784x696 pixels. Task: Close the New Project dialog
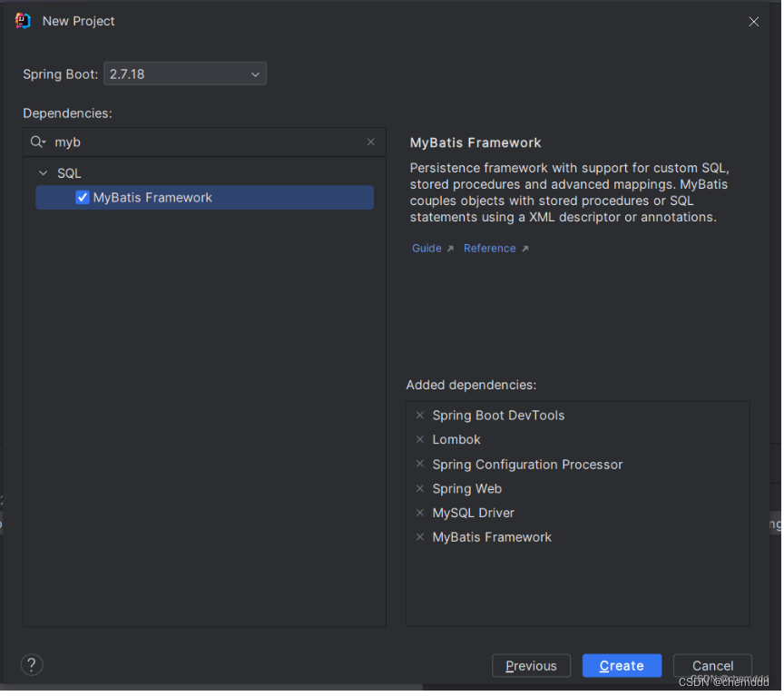[x=754, y=22]
